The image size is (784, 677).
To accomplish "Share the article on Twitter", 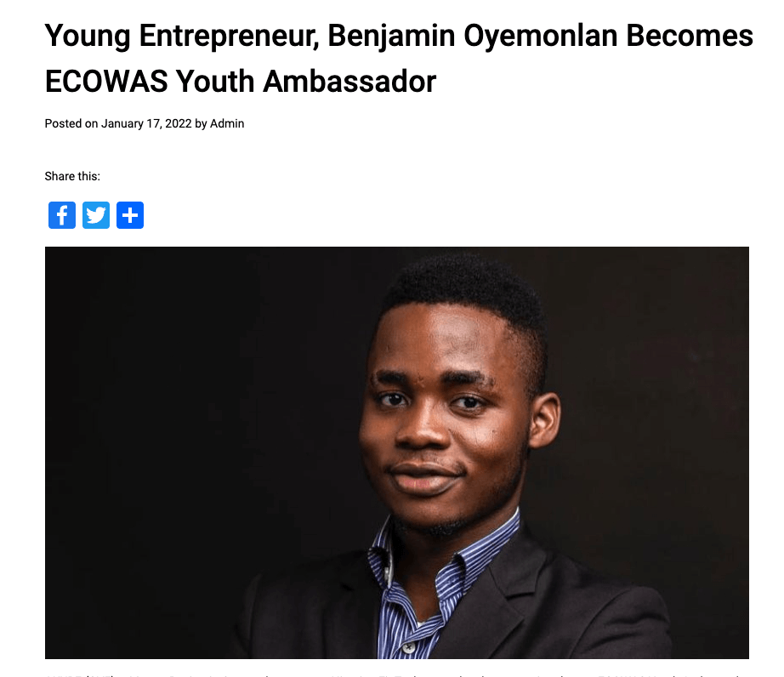I will click(96, 215).
